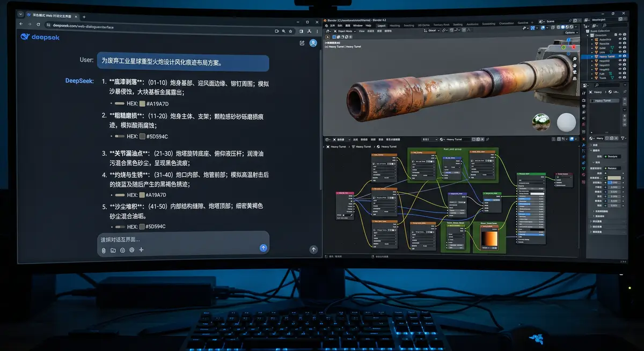
Task: Open Blender Help menu
Action: pyautogui.click(x=368, y=25)
